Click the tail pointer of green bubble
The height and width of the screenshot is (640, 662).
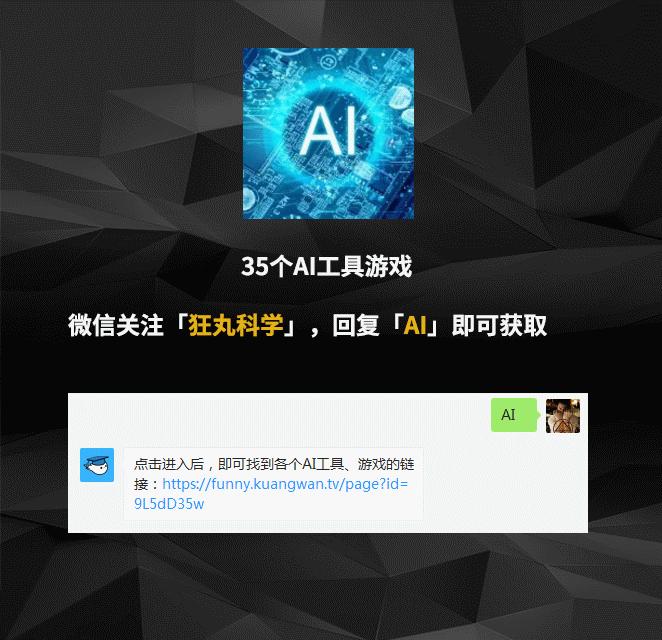pyautogui.click(x=539, y=415)
